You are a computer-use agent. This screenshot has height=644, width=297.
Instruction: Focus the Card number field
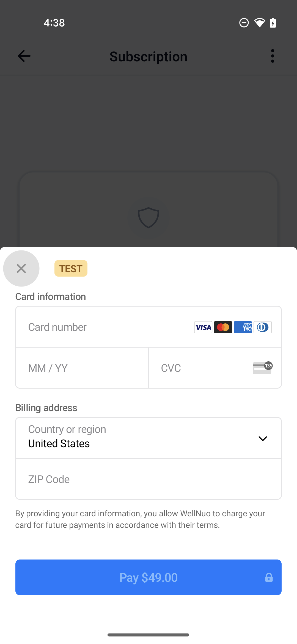[105, 327]
